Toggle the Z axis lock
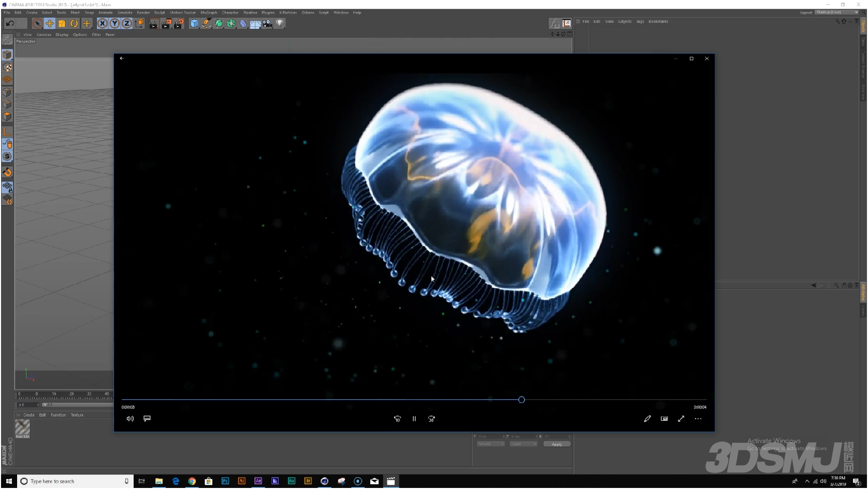The image size is (868, 489). pos(126,23)
